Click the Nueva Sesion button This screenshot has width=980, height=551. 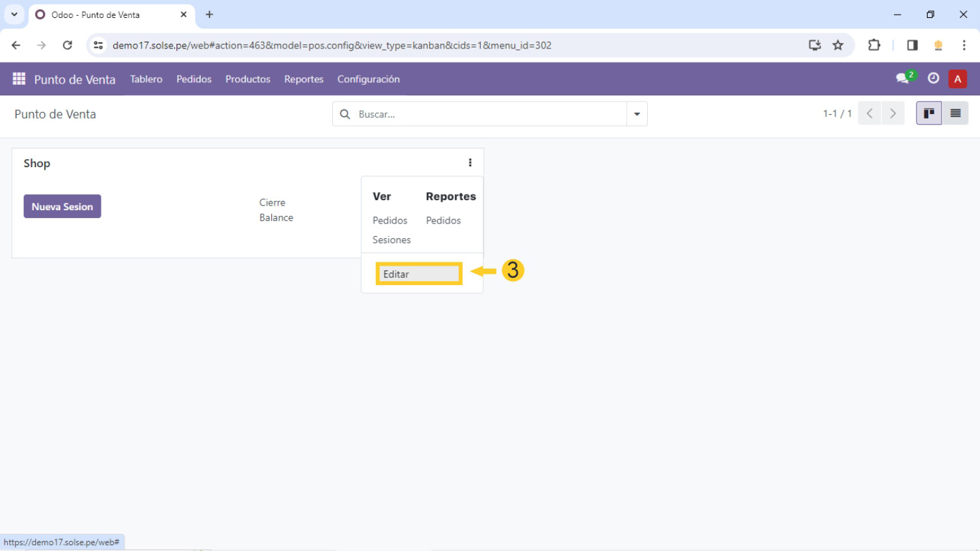(62, 206)
